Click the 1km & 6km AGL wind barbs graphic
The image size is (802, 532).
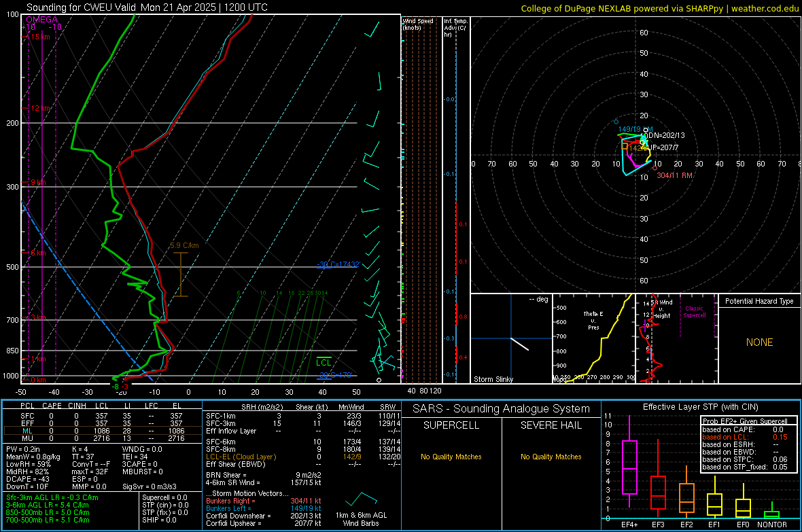(x=361, y=499)
